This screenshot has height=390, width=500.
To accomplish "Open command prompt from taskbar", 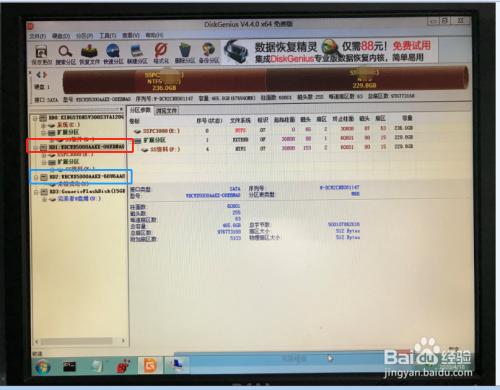I will (x=69, y=367).
